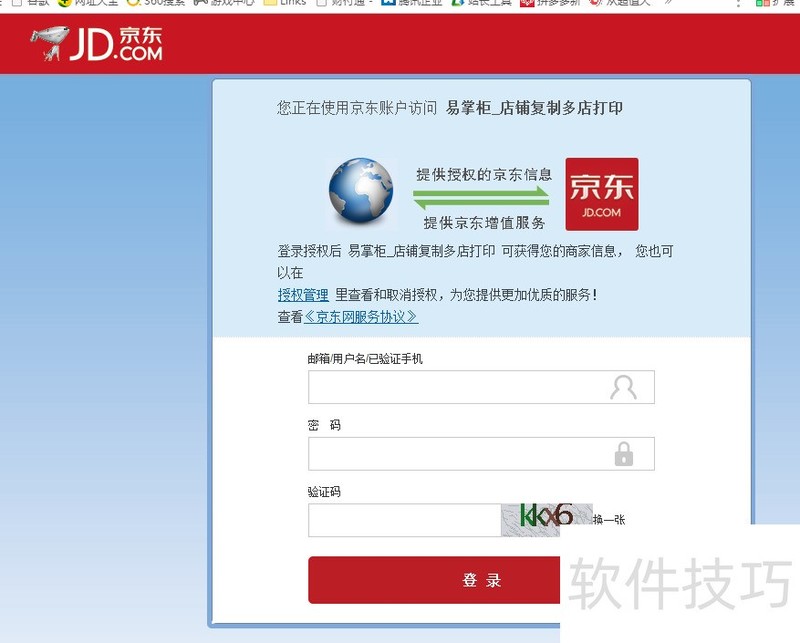Open the 游戏中心 bookmark
Image resolution: width=800 pixels, height=643 pixels.
click(232, 4)
